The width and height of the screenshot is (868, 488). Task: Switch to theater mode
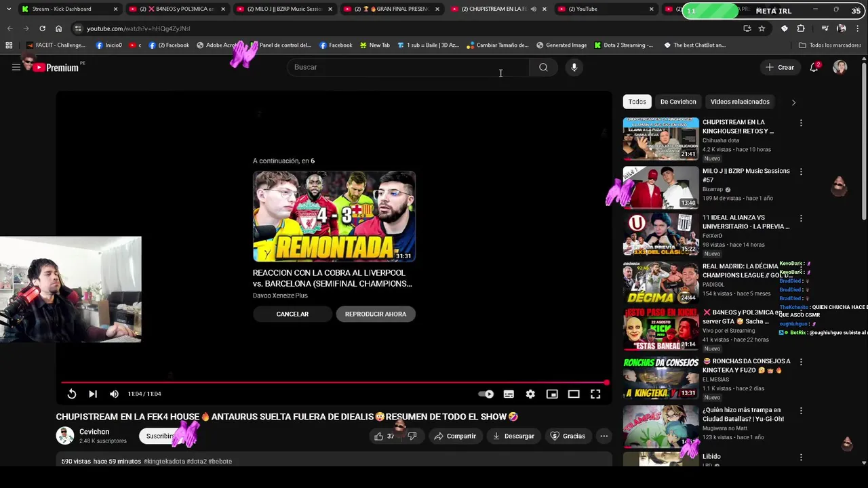(x=574, y=394)
